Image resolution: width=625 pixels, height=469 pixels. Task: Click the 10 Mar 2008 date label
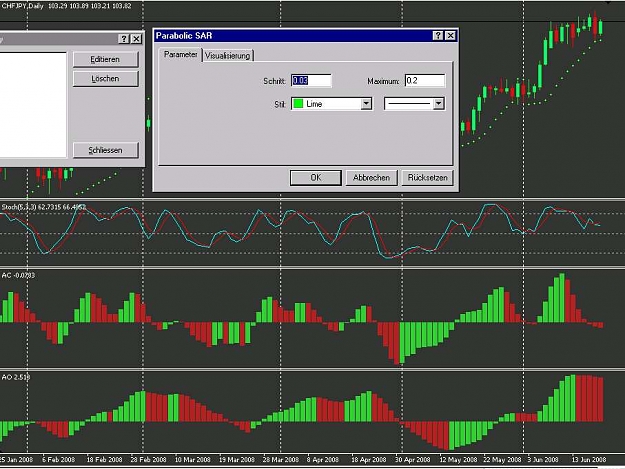tap(193, 459)
